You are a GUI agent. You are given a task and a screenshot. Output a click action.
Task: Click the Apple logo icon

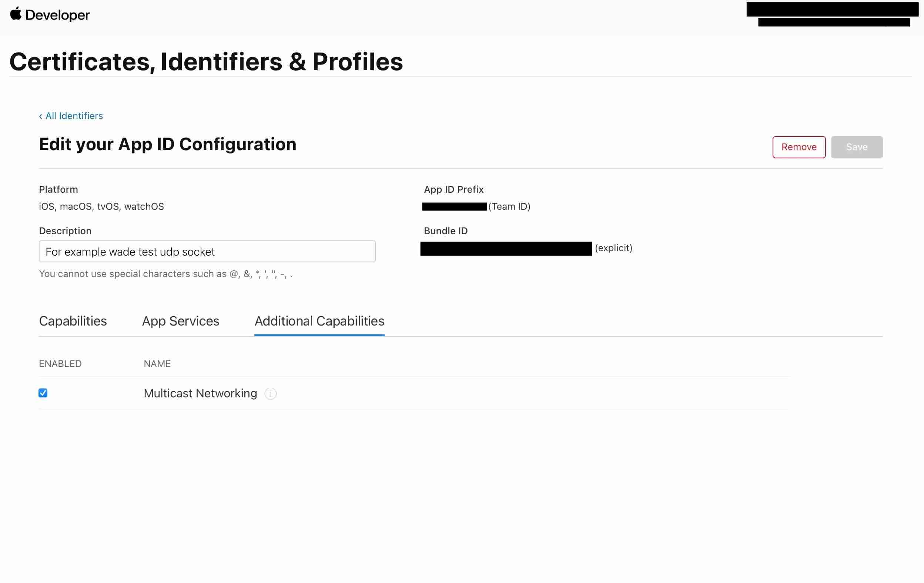pos(15,14)
